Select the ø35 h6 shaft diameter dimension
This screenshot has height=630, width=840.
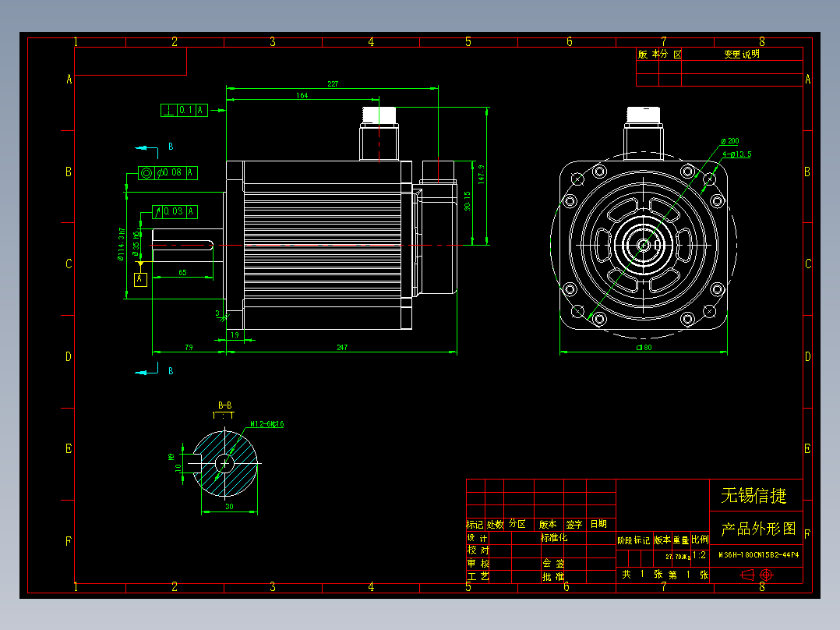(136, 244)
